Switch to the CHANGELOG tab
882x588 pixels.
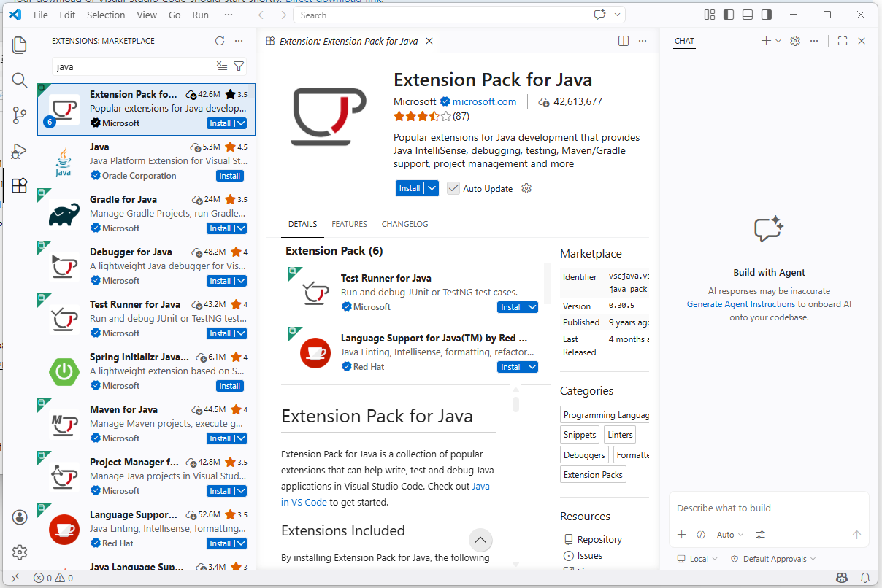(404, 224)
